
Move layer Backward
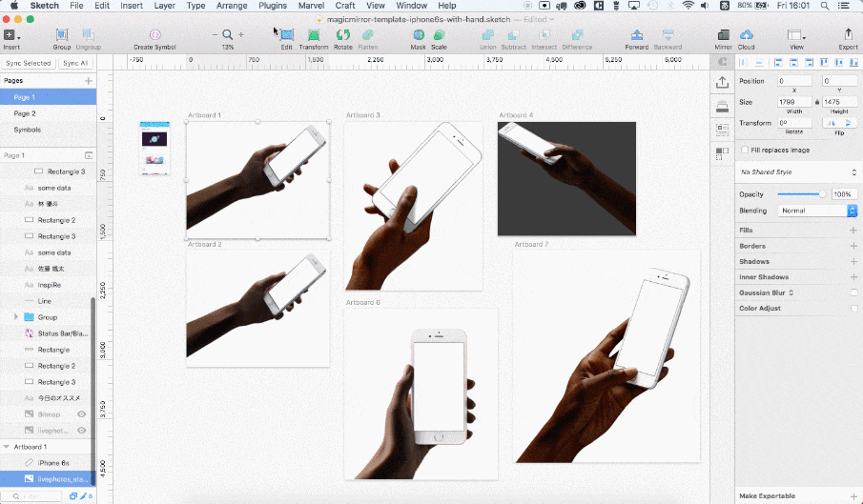[668, 35]
